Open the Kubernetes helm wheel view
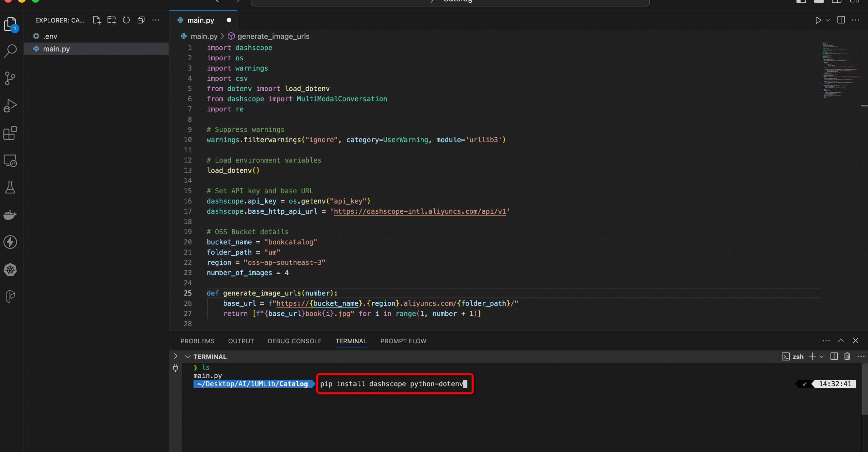The width and height of the screenshot is (868, 452). point(11,270)
